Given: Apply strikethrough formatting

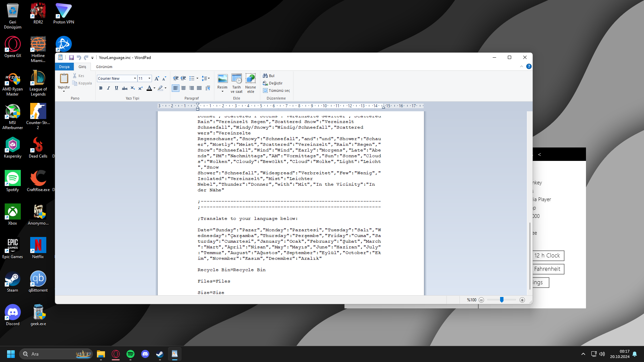Looking at the screenshot, I should click(x=124, y=88).
